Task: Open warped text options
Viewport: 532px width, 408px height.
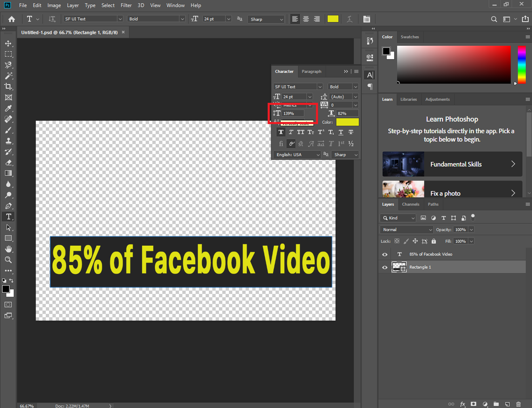Action: [x=349, y=19]
